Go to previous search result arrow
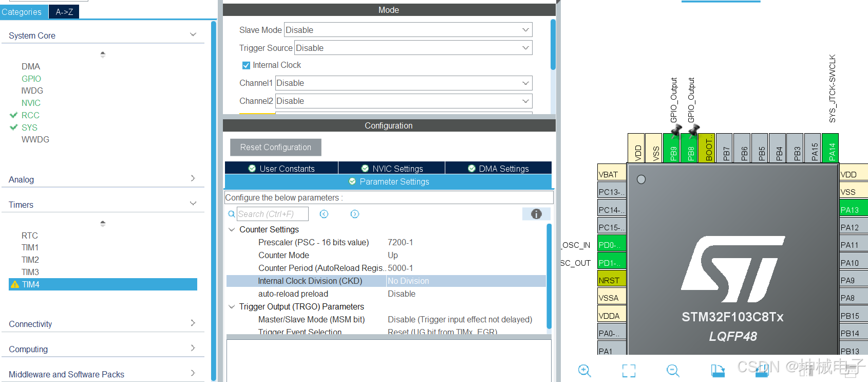The height and width of the screenshot is (382, 868). click(x=324, y=214)
